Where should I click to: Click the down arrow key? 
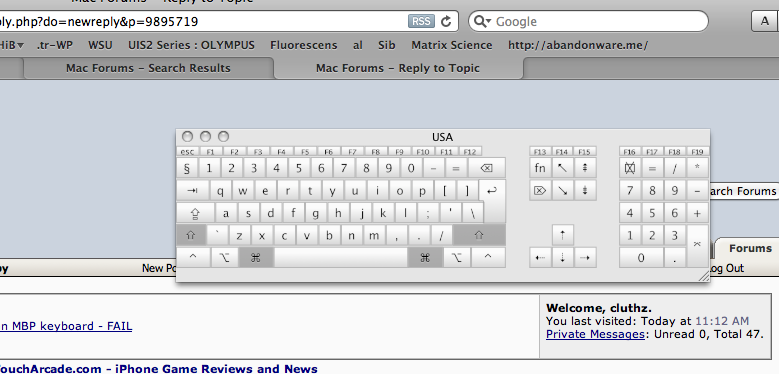tap(562, 258)
